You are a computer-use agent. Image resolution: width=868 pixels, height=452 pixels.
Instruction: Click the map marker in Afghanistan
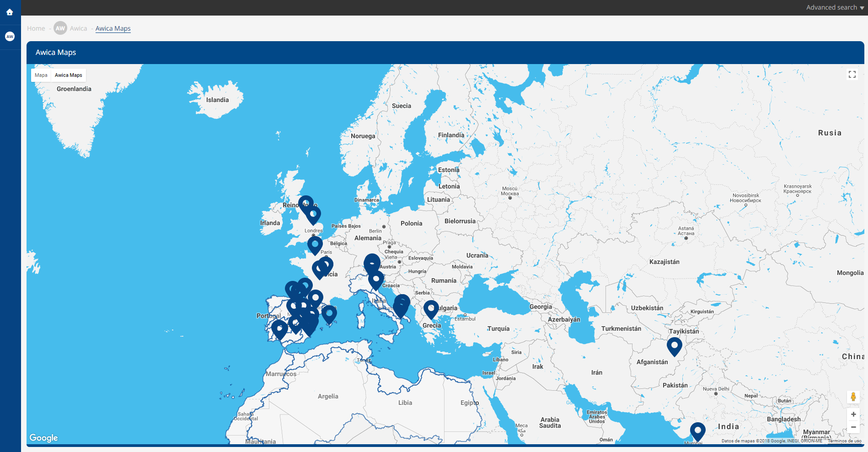click(674, 345)
